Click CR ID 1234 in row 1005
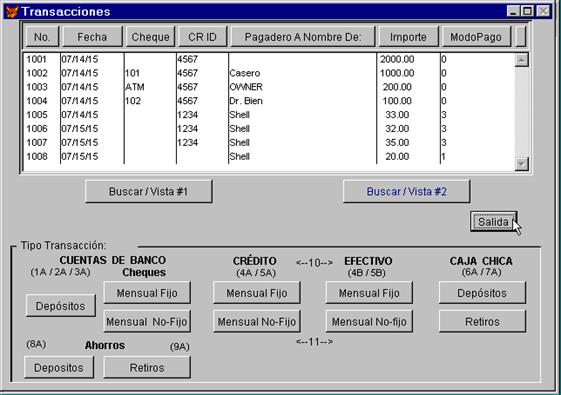561x395 pixels. tap(187, 115)
